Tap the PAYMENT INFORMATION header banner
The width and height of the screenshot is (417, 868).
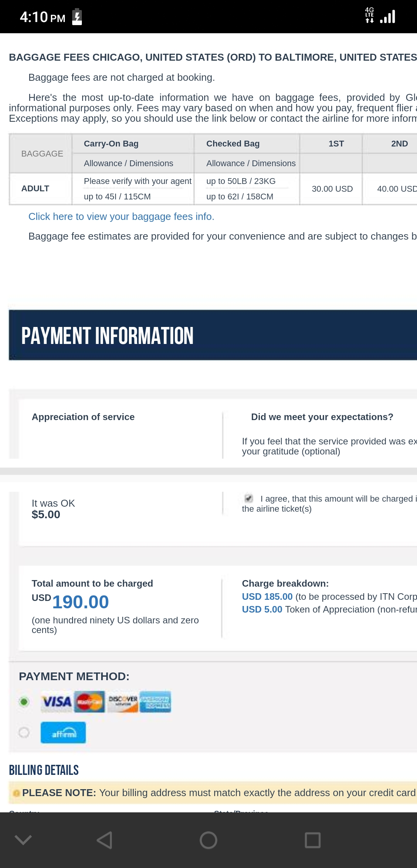(x=213, y=335)
